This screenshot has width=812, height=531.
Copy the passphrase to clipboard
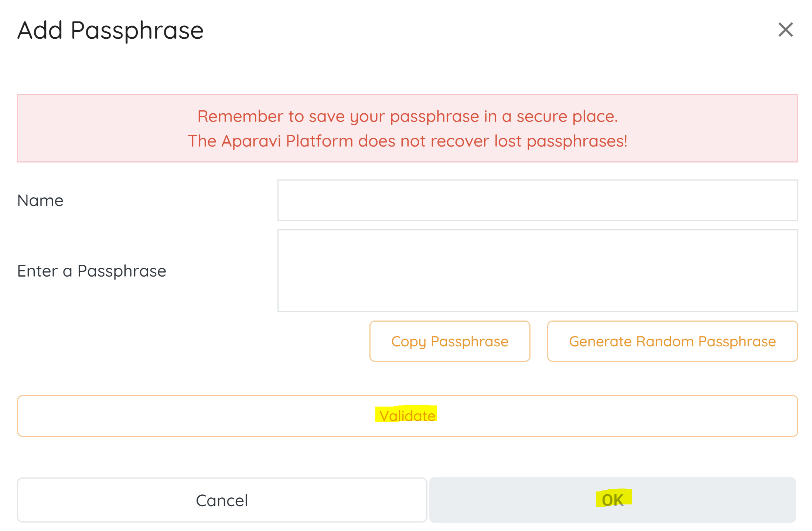[450, 341]
